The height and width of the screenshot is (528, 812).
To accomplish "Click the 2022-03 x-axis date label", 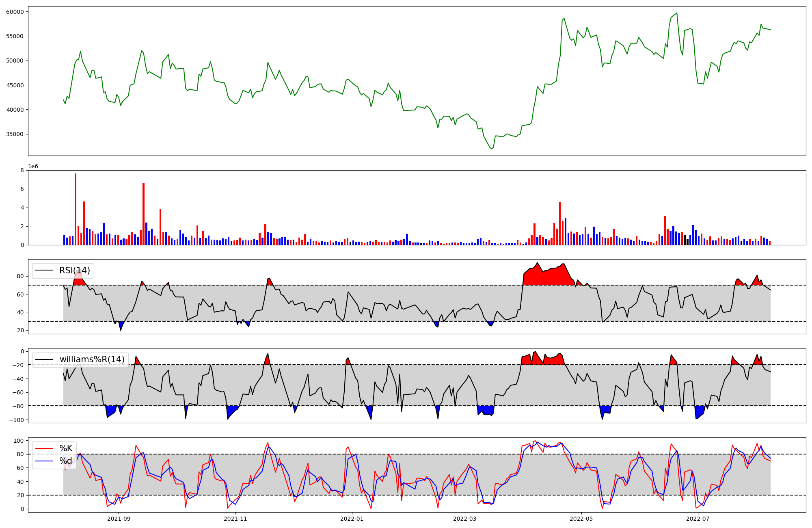I will 464,519.
